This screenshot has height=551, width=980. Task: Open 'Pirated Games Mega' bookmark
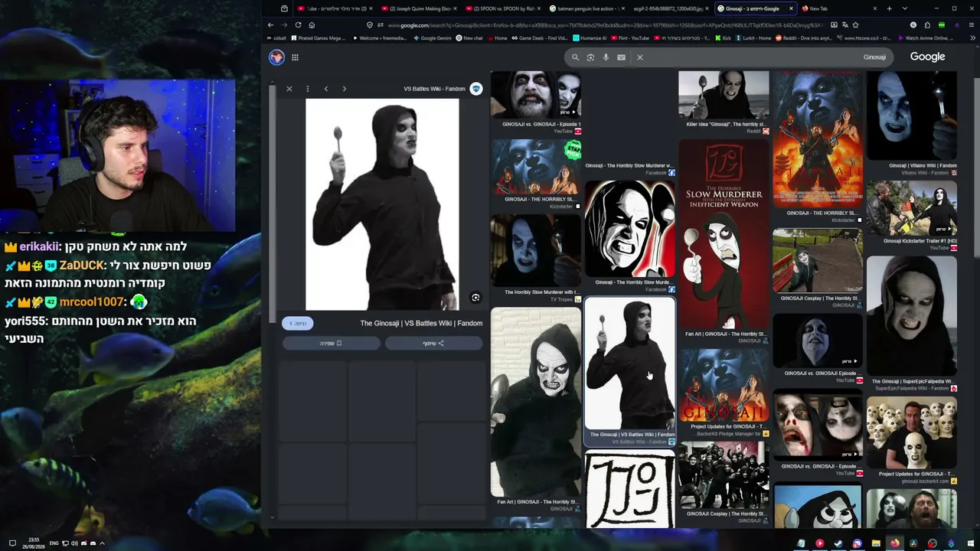tap(318, 38)
